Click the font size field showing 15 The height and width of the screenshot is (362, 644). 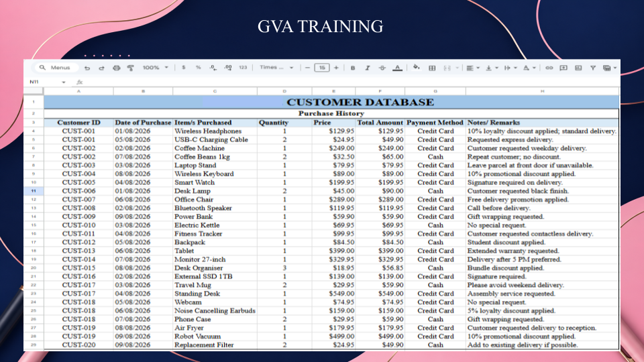[x=322, y=68]
